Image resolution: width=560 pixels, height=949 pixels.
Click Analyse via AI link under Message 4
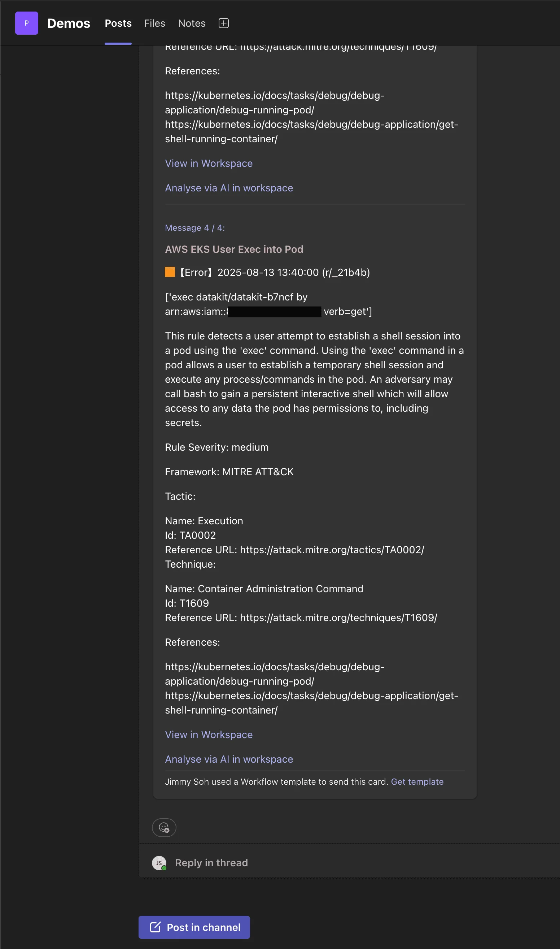coord(229,759)
